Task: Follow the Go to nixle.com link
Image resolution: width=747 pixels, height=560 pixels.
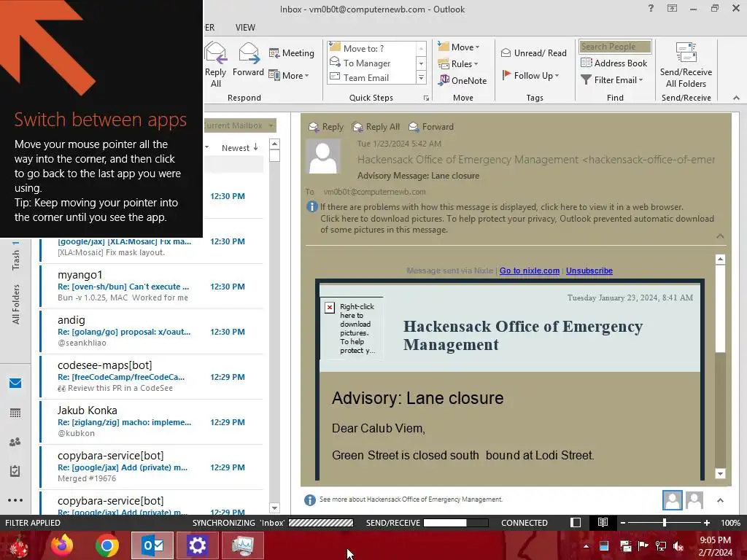Action: (x=530, y=271)
